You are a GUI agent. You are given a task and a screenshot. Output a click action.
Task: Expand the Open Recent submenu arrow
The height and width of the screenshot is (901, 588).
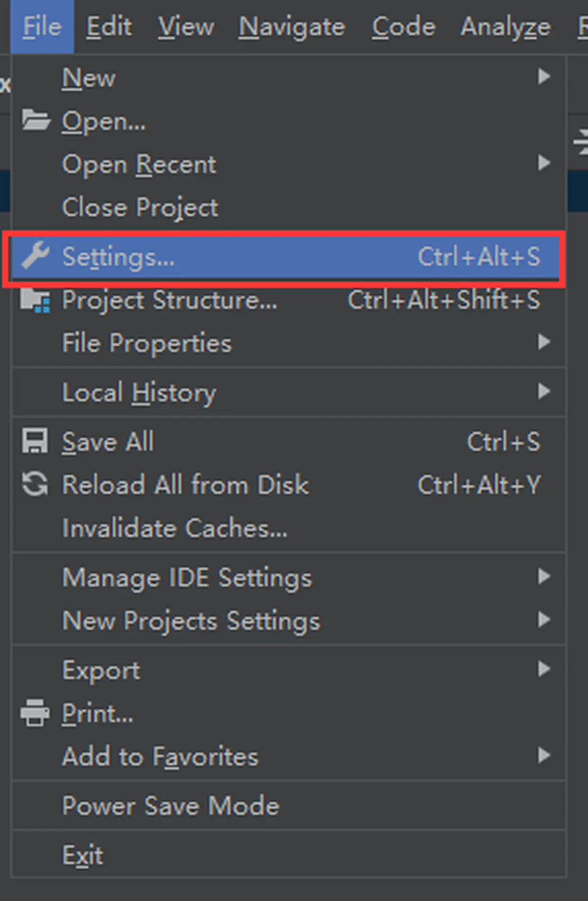pyautogui.click(x=544, y=163)
